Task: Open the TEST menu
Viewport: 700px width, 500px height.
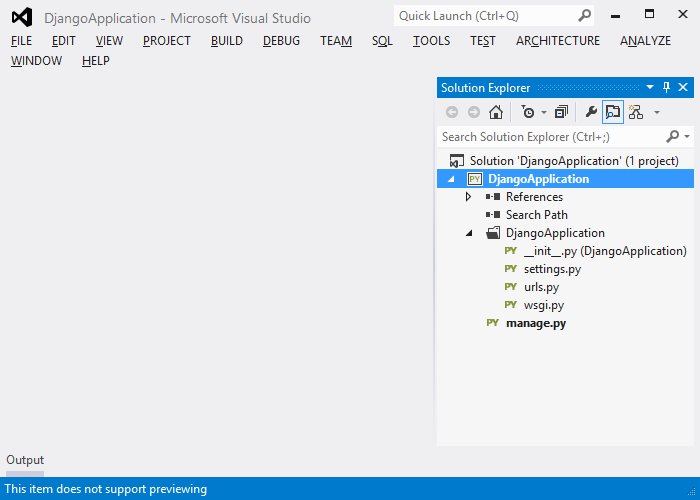Action: pos(483,41)
